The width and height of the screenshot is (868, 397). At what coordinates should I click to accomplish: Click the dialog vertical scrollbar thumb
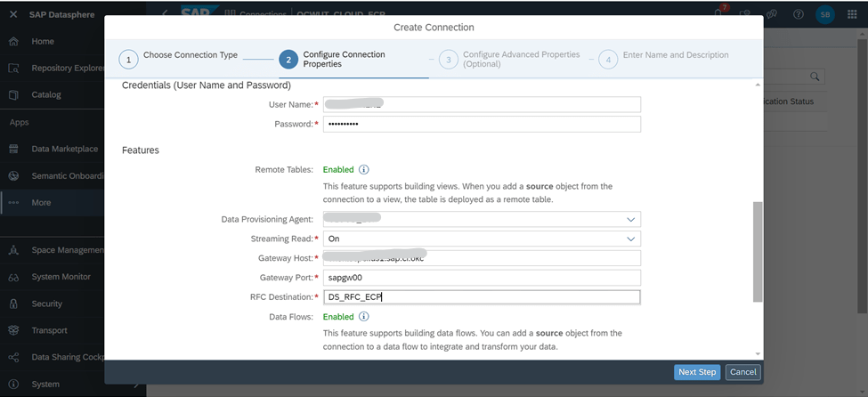pos(758,252)
